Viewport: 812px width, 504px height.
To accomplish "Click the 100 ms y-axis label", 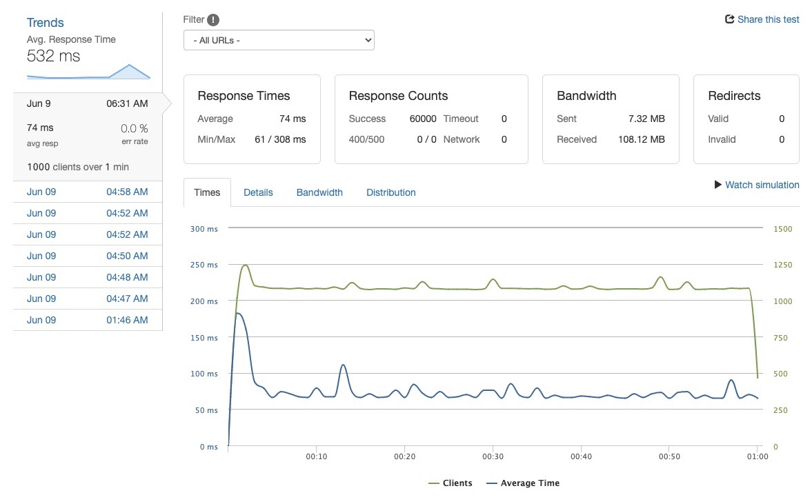I will coord(204,374).
